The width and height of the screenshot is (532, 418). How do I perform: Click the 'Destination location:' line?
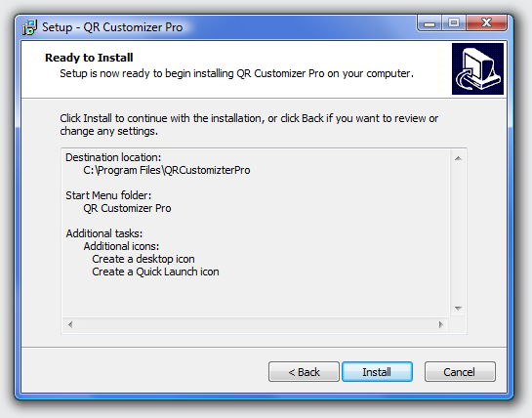tap(113, 157)
